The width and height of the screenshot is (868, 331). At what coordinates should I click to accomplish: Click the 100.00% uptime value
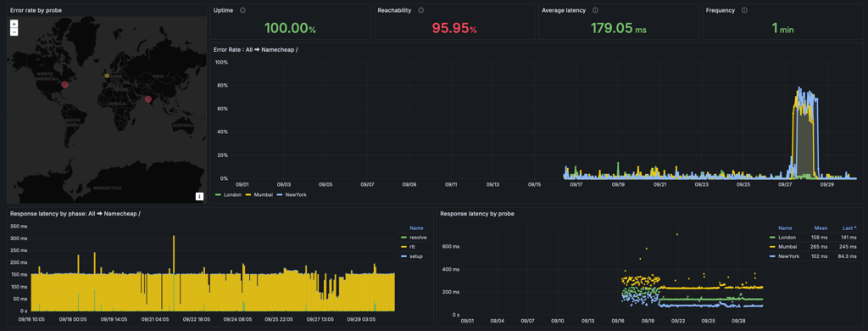click(290, 28)
